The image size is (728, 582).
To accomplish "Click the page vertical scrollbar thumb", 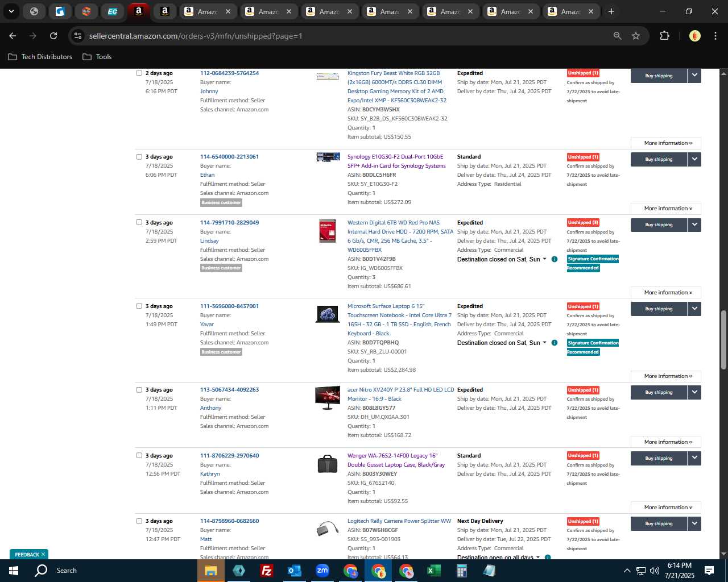I will point(723,340).
